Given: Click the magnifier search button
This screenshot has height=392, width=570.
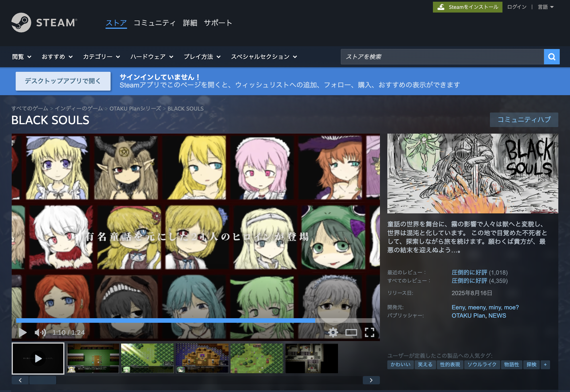Looking at the screenshot, I should click(x=551, y=57).
